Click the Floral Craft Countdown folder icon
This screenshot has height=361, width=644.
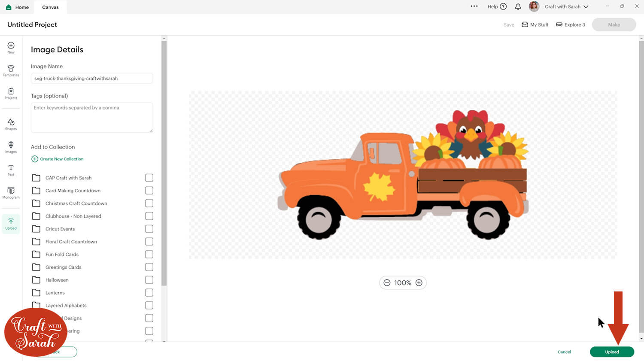pyautogui.click(x=36, y=242)
